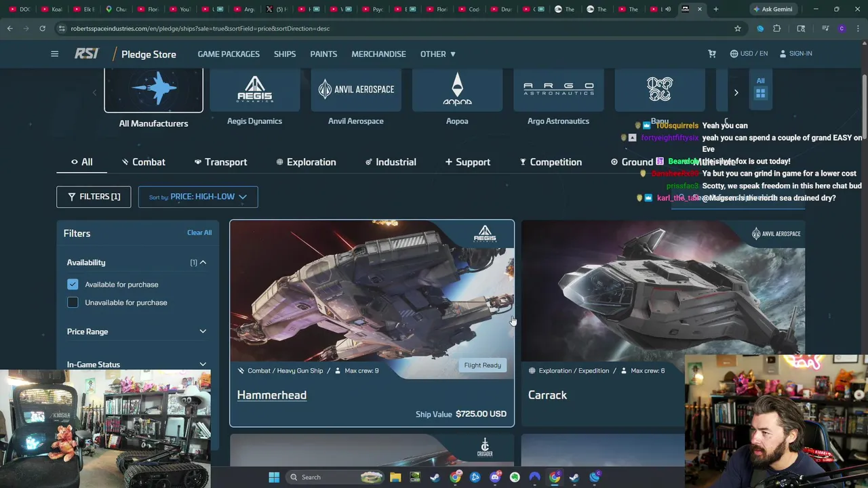This screenshot has width=868, height=488.
Task: Click the $725.00 USD ship value
Action: pyautogui.click(x=481, y=414)
